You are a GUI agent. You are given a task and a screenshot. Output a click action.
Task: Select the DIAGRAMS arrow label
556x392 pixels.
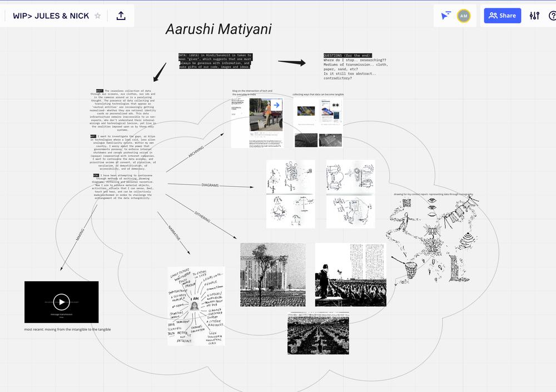(x=210, y=185)
